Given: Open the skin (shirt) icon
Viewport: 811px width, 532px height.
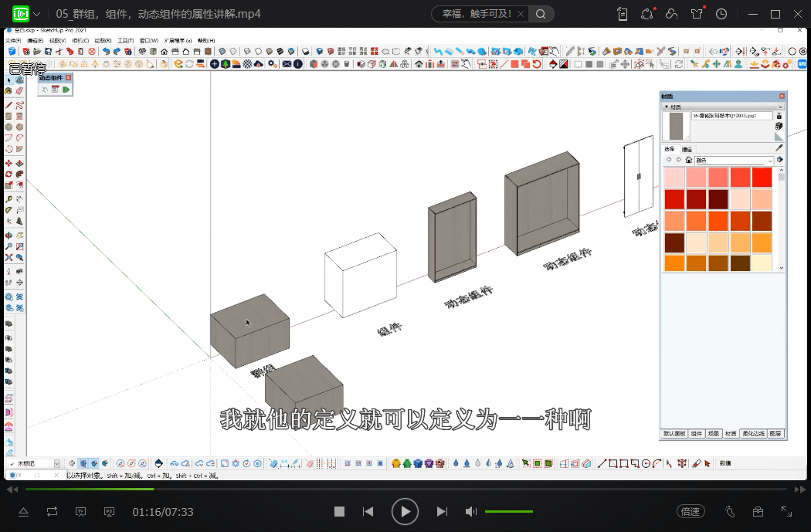Looking at the screenshot, I should 697,14.
